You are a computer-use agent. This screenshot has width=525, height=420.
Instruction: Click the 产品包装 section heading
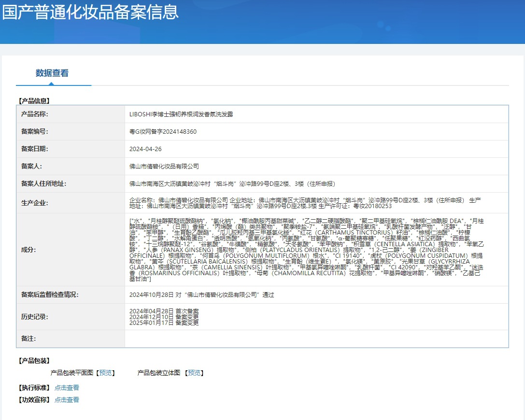tap(34, 361)
